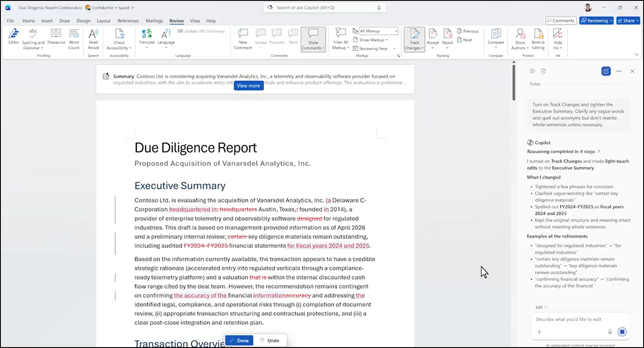Click the Language icon
This screenshot has width=644, height=348.
click(x=166, y=34)
